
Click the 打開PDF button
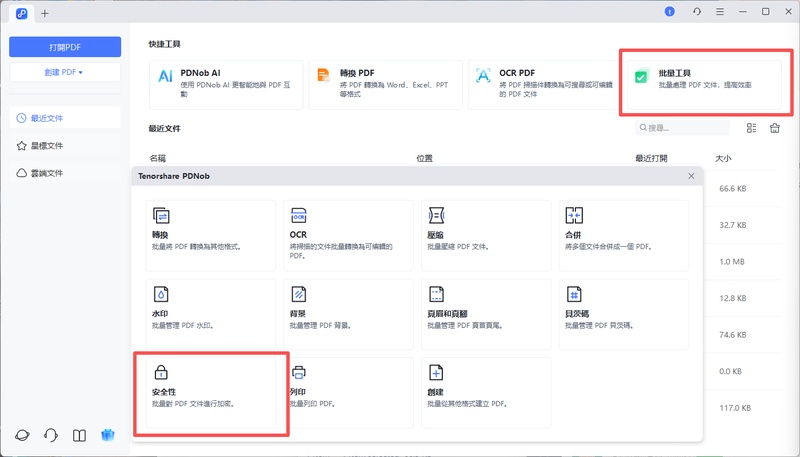click(65, 47)
